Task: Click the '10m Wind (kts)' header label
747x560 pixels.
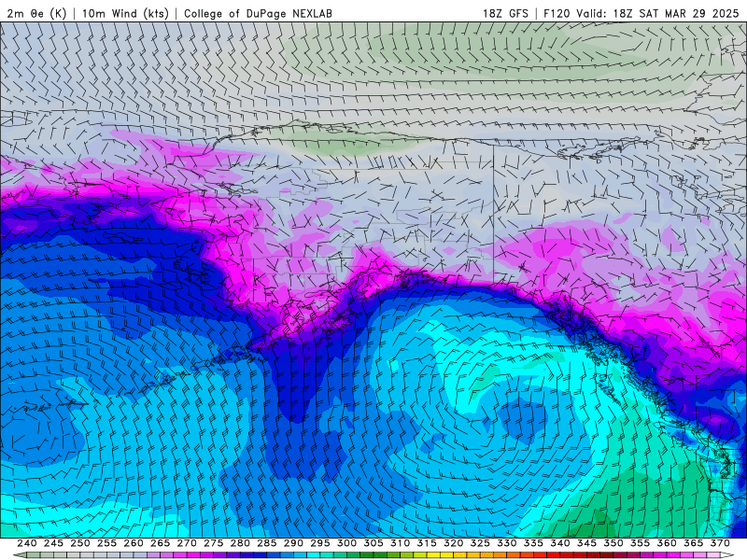Action: click(125, 13)
